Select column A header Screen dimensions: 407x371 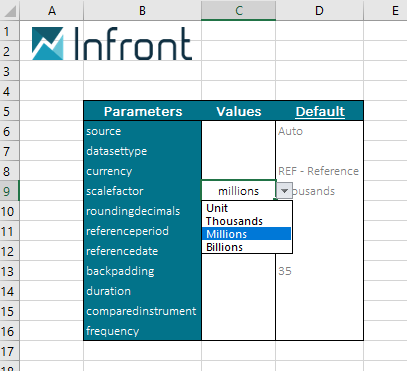click(52, 10)
